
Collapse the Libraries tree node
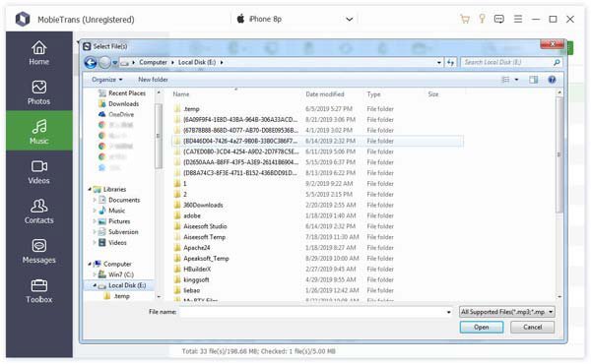coord(90,189)
